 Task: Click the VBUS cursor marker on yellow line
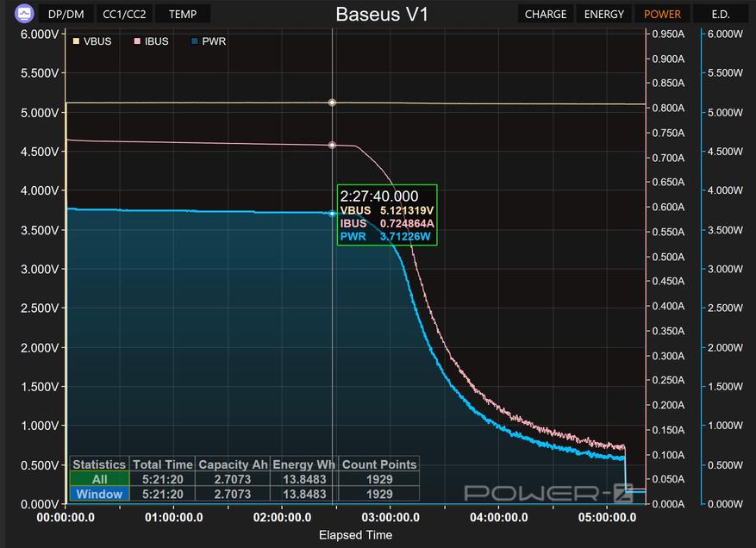[x=332, y=103]
